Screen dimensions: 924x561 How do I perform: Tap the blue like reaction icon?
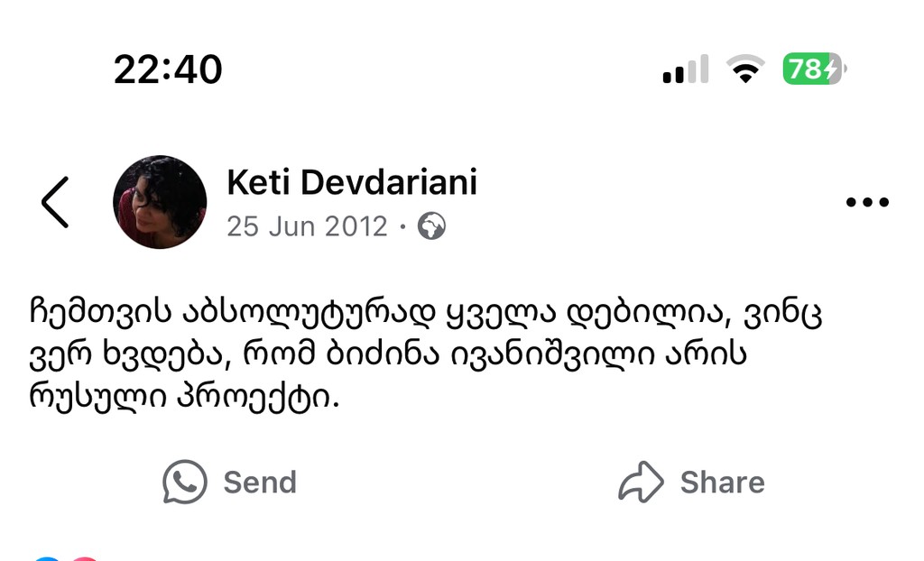click(x=47, y=557)
